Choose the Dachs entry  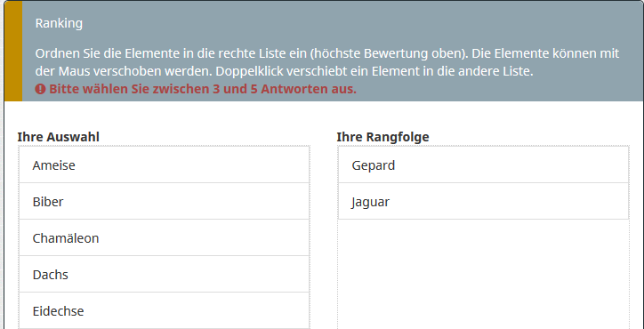pos(164,275)
